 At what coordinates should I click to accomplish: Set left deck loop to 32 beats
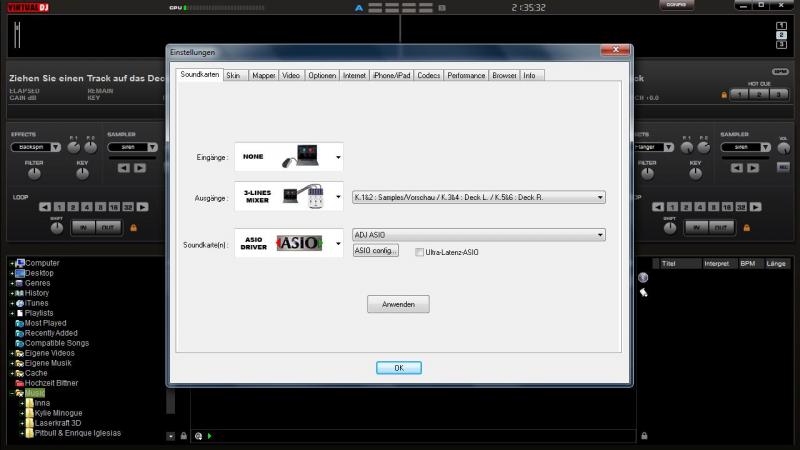(x=128, y=207)
